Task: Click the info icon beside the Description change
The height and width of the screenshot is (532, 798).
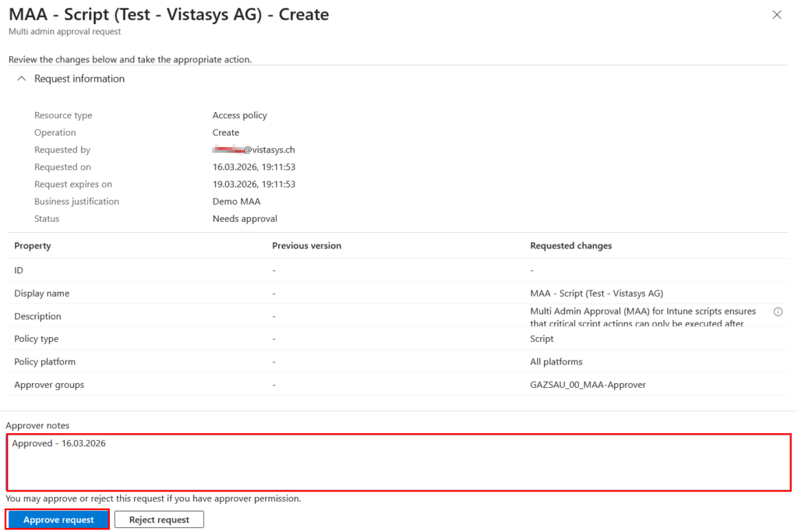Action: (778, 312)
